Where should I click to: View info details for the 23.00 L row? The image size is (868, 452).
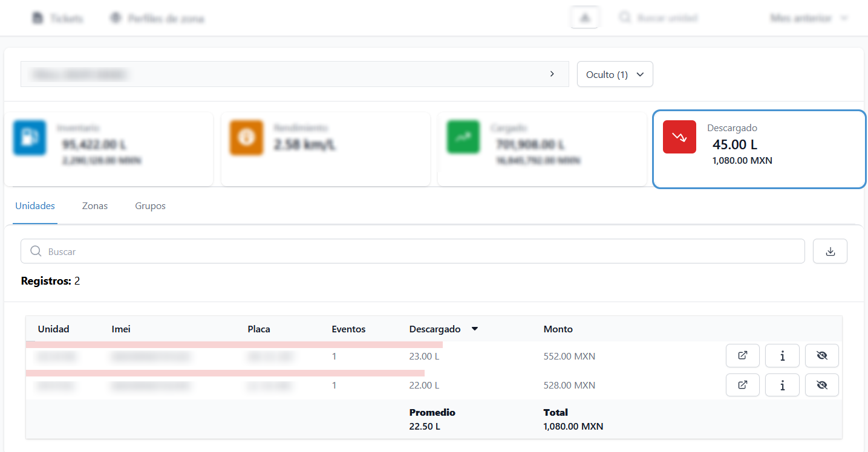(x=782, y=356)
